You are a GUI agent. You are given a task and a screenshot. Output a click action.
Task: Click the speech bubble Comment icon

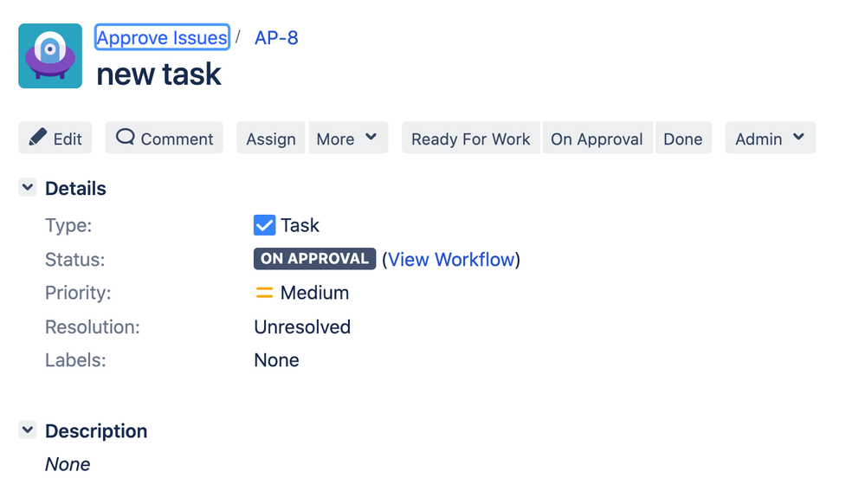pos(126,136)
